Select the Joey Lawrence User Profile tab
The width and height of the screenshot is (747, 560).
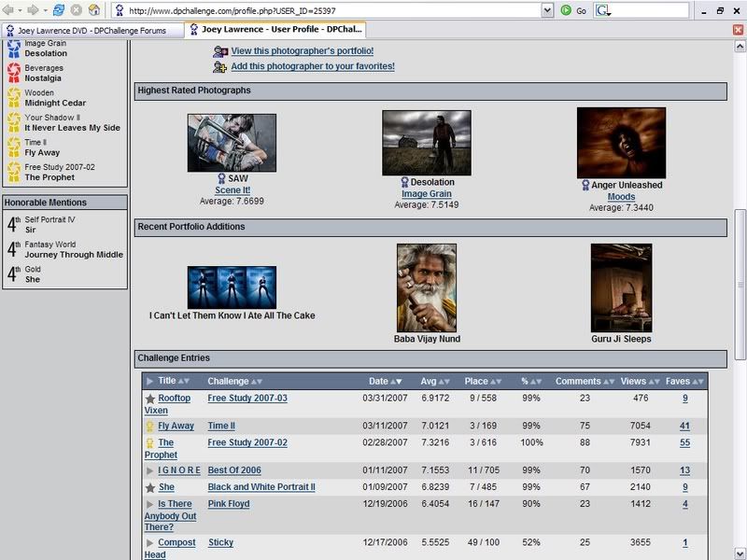[275, 29]
